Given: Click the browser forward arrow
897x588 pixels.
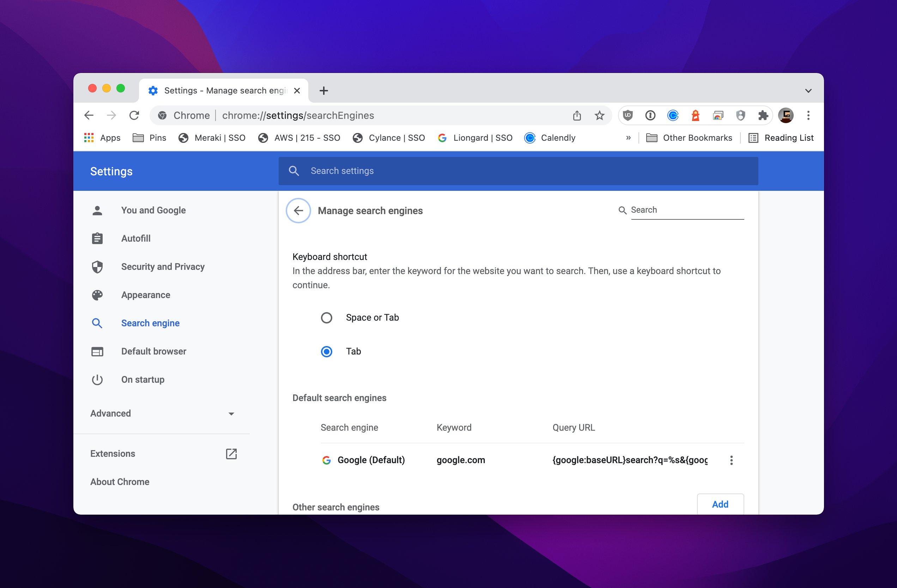Looking at the screenshot, I should 111,115.
